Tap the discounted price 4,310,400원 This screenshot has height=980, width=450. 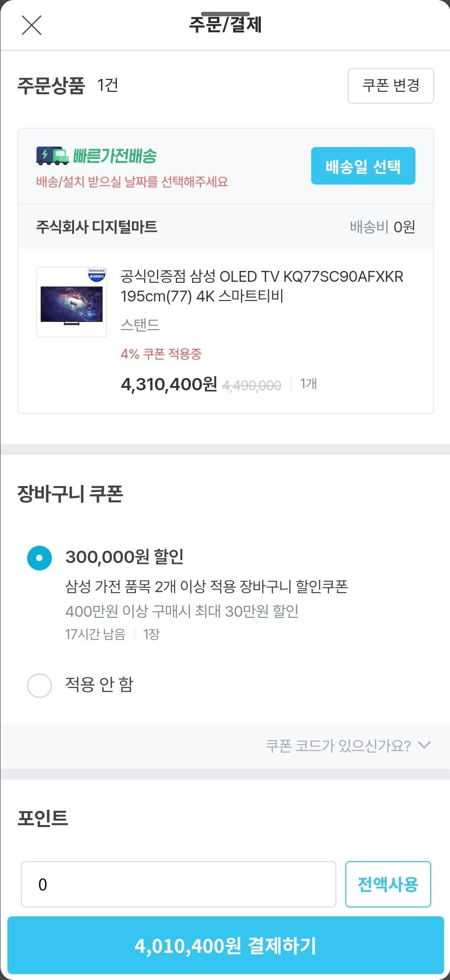point(169,384)
